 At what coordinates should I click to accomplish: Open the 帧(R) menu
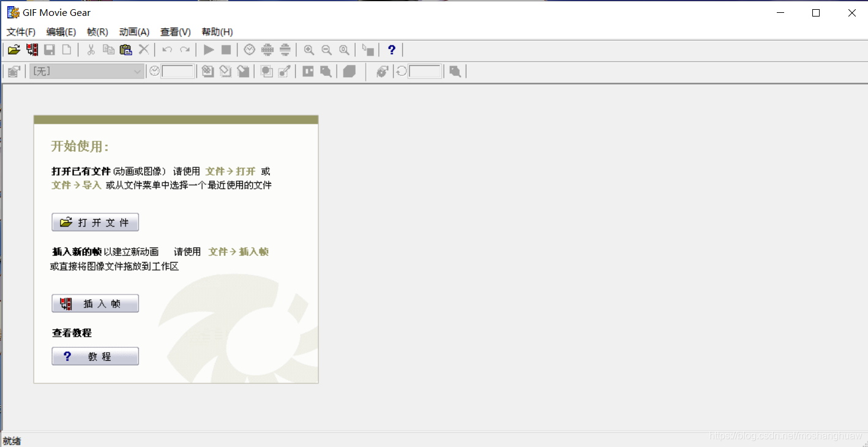point(97,32)
